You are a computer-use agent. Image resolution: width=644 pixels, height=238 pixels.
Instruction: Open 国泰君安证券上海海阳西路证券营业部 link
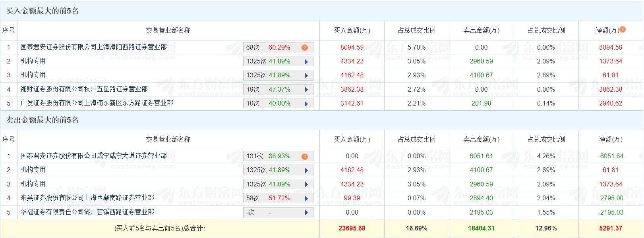click(x=93, y=47)
